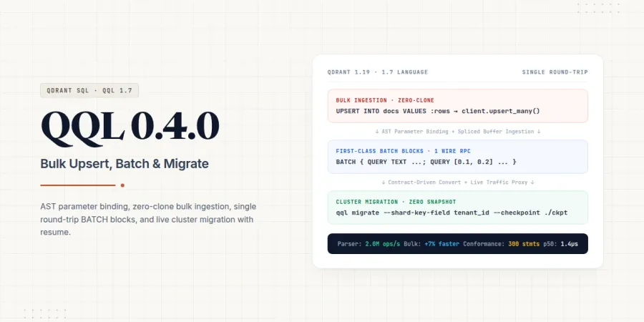
Task: Click the p50 1.4µs stat
Action: pos(560,244)
